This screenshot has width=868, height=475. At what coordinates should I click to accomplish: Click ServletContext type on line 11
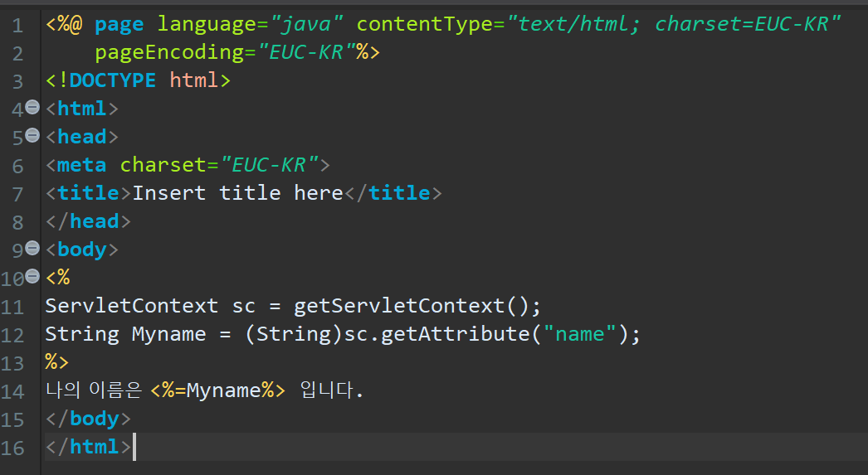[132, 306]
